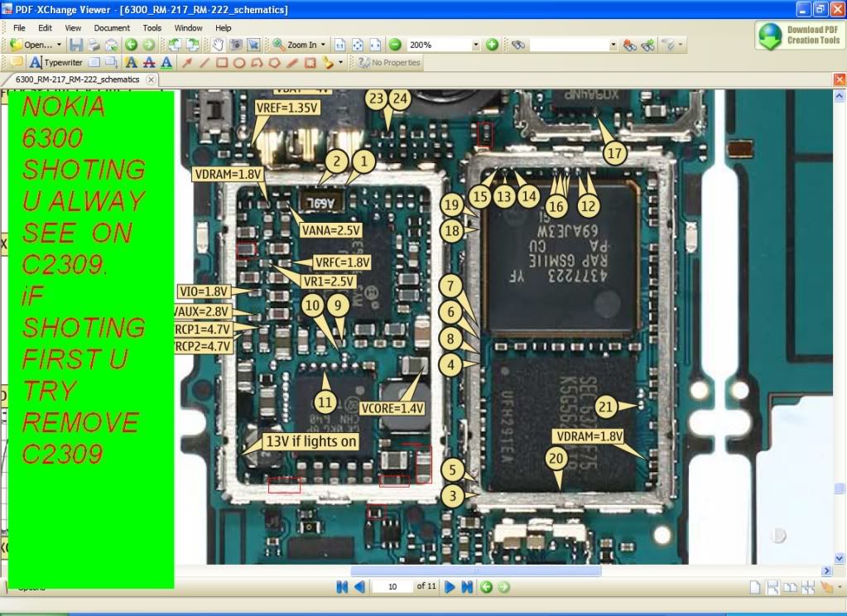The width and height of the screenshot is (847, 616).
Task: Click the Actual Size 1:1 icon
Action: (x=339, y=45)
